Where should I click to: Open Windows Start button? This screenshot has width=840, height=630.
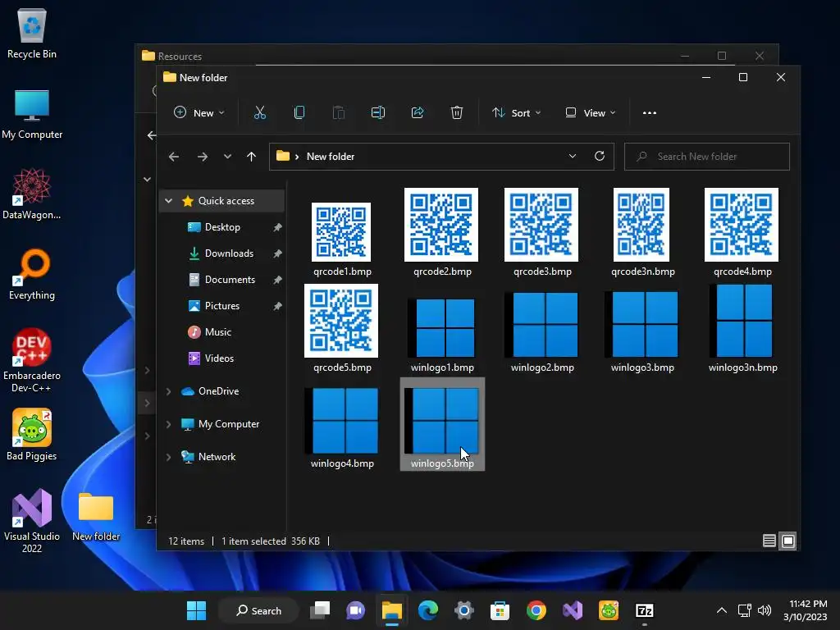[x=196, y=610]
